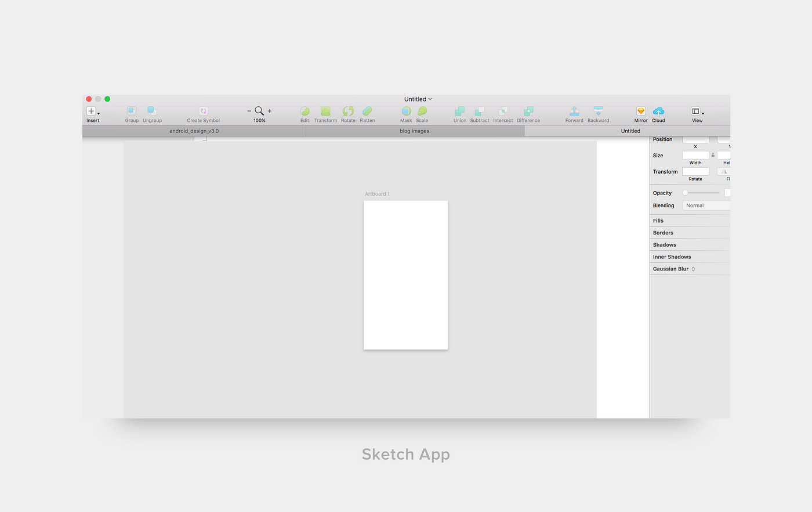Click the Ungroup toolbar icon
The height and width of the screenshot is (512, 812).
click(x=152, y=111)
